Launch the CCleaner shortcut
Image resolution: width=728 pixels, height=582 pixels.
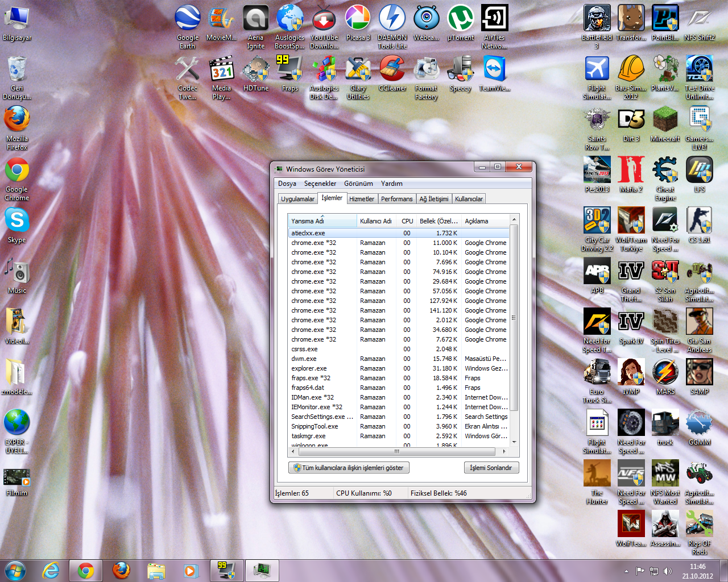[392, 73]
